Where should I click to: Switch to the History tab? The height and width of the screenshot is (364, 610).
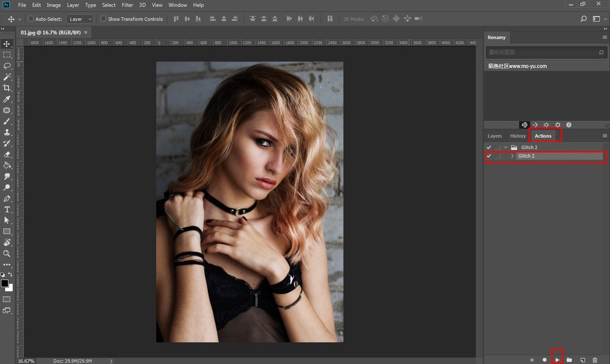[x=518, y=136]
